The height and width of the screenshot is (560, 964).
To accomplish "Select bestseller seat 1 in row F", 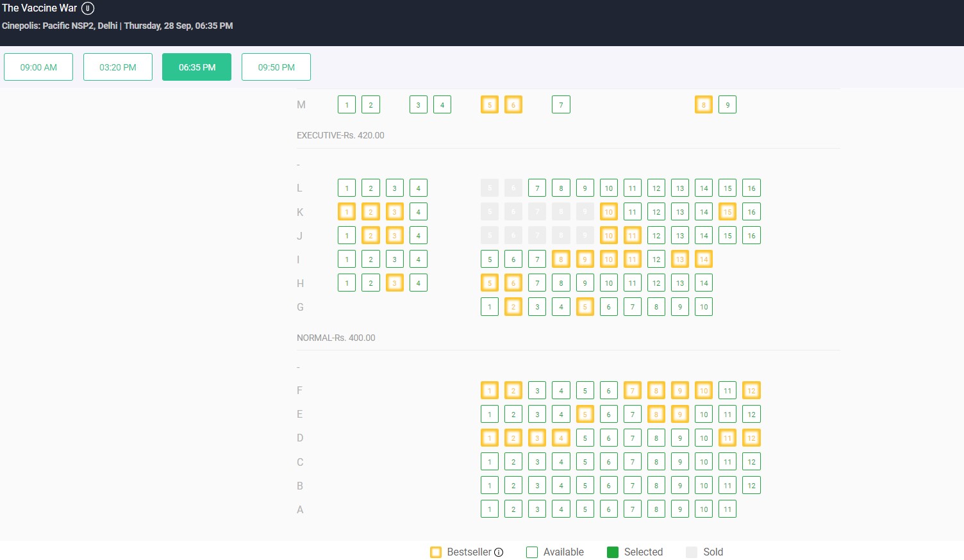I will point(490,391).
